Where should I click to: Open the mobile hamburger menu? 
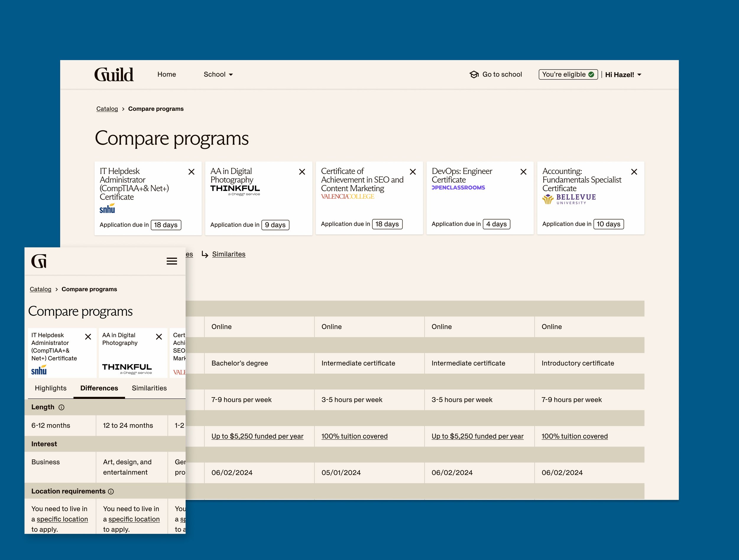[x=172, y=261]
